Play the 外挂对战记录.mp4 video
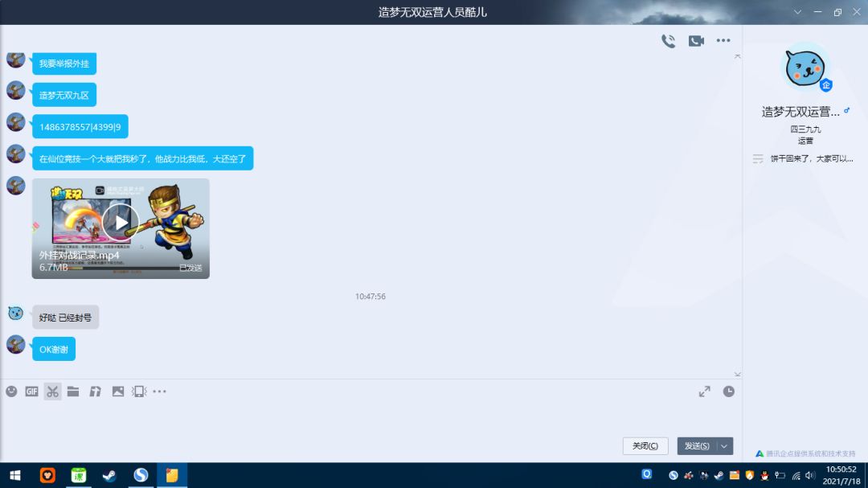This screenshot has height=488, width=868. pyautogui.click(x=121, y=222)
